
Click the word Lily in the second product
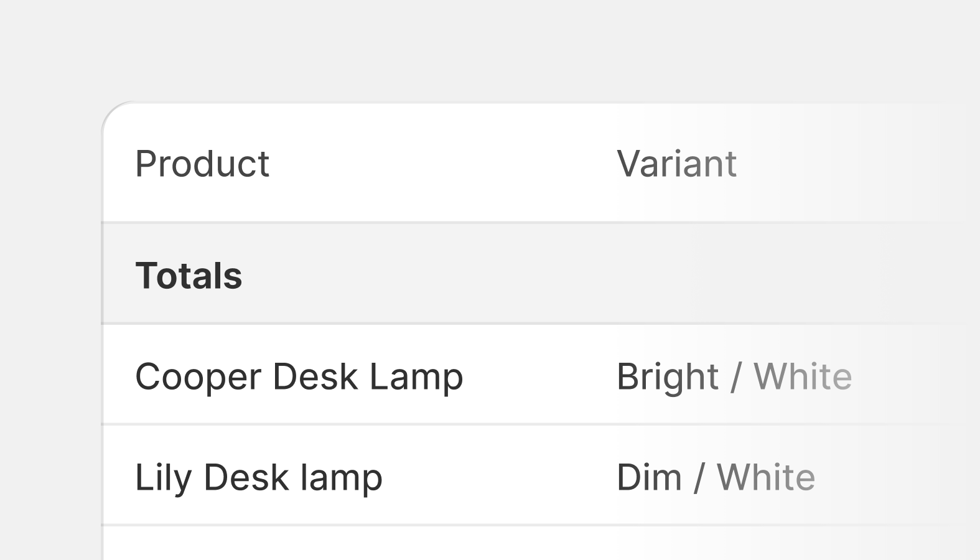[164, 478]
